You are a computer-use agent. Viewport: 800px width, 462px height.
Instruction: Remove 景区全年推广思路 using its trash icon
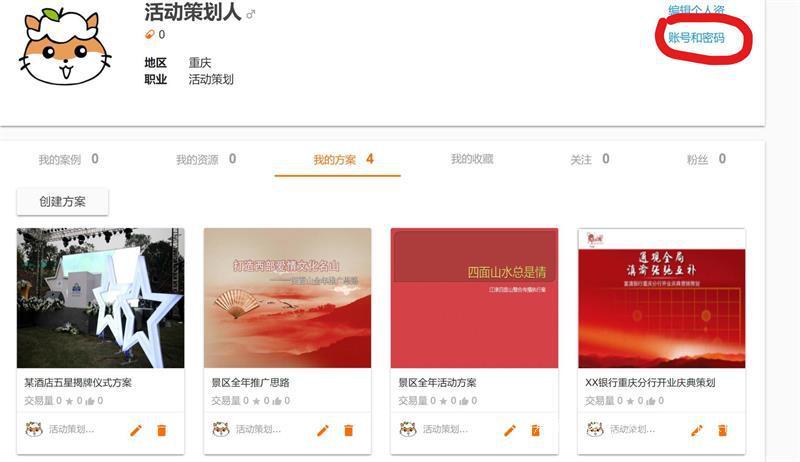348,430
